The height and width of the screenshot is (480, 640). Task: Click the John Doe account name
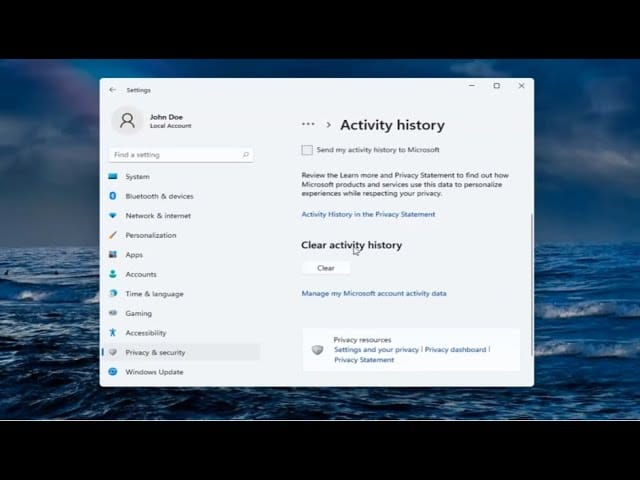[166, 117]
